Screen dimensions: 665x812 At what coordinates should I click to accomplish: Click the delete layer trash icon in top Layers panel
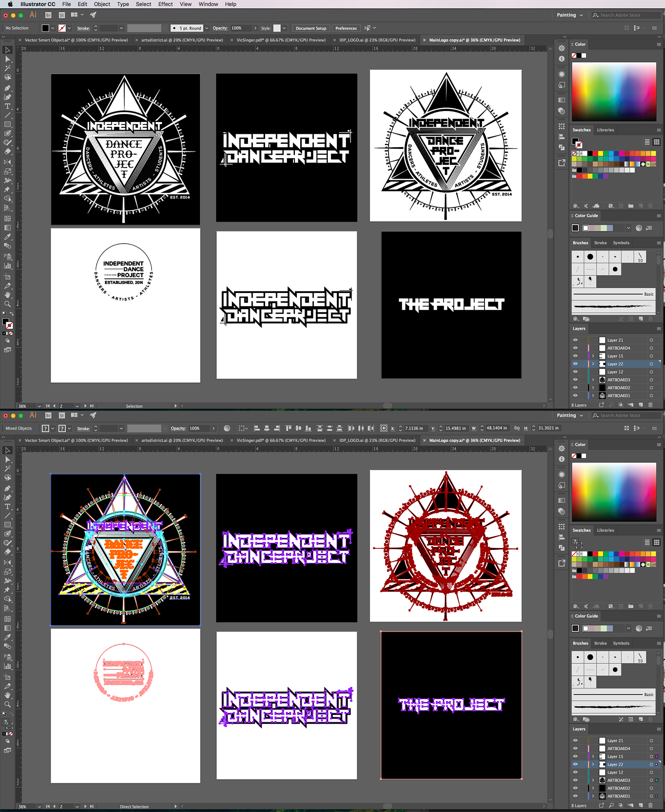pyautogui.click(x=650, y=405)
